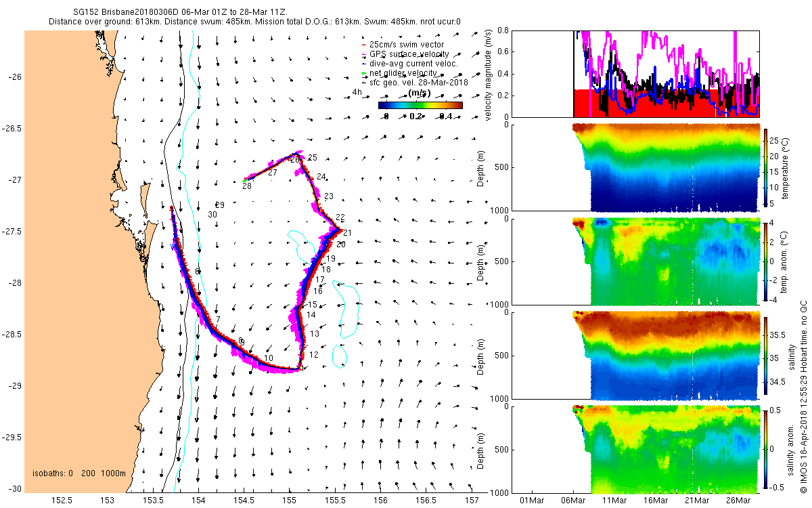Image resolution: width=812 pixels, height=508 pixels.
Task: Click the salinity anom. colorbar
Action: click(x=766, y=450)
